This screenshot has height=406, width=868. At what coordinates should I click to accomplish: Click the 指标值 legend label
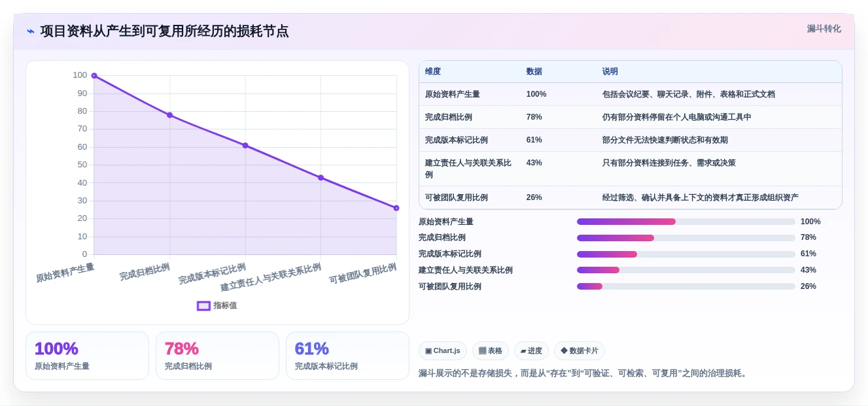[225, 305]
